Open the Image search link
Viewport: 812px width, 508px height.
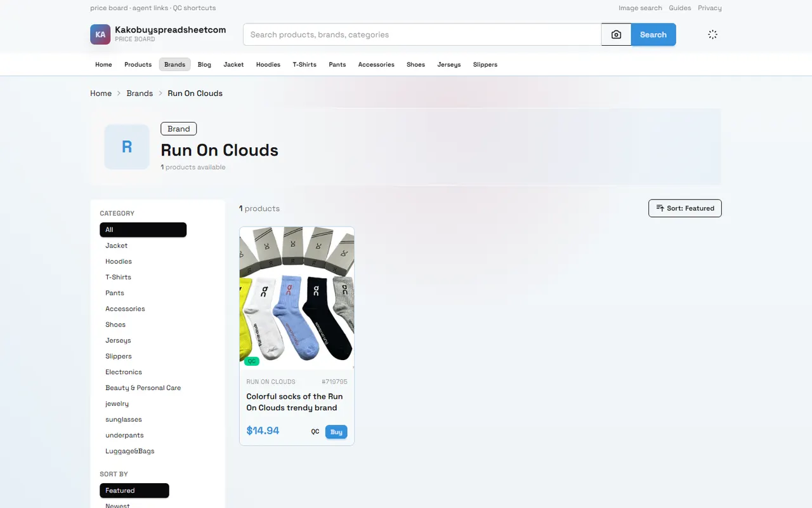click(640, 8)
